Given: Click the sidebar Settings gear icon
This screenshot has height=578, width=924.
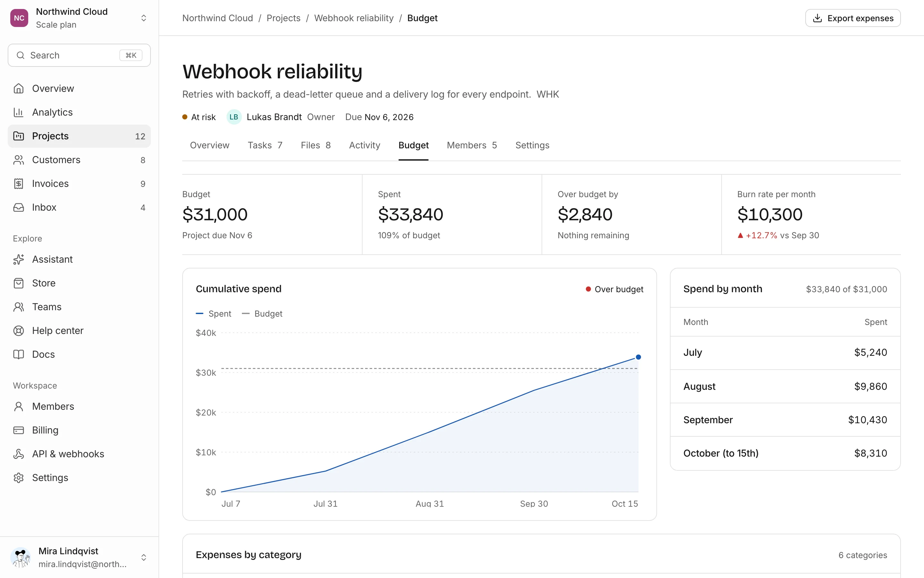Looking at the screenshot, I should pyautogui.click(x=18, y=477).
